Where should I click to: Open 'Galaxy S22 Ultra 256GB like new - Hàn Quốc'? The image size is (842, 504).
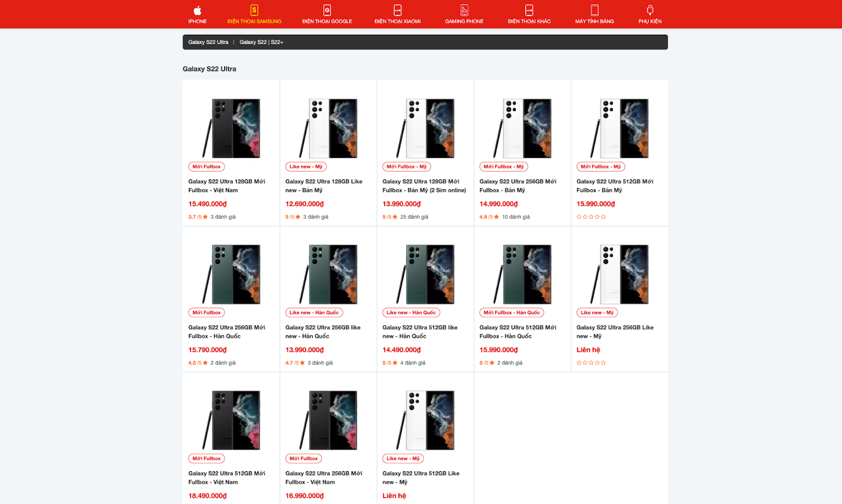[x=323, y=331]
